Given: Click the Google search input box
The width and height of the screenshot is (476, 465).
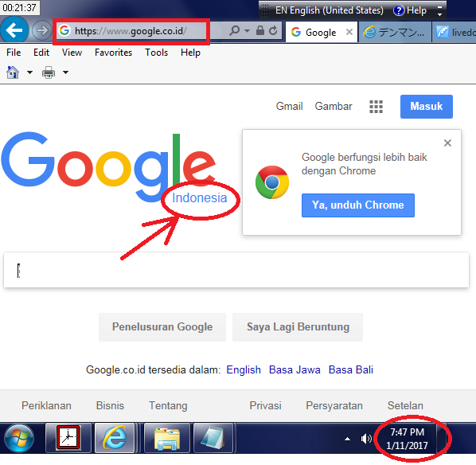Looking at the screenshot, I should click(236, 270).
